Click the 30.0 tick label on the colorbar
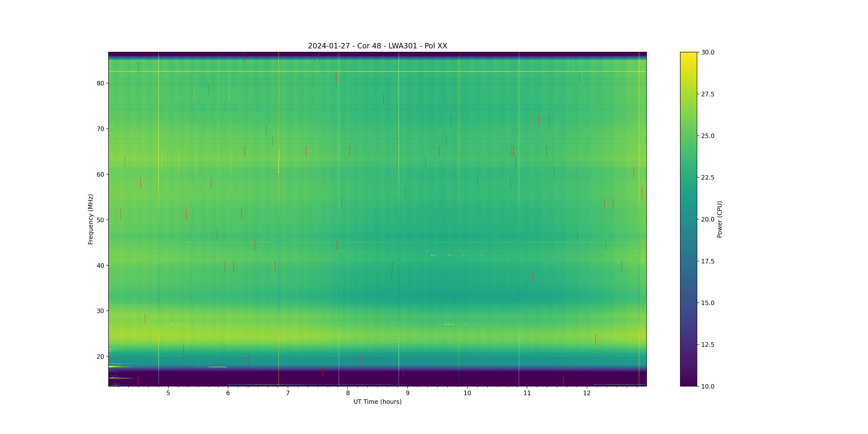This screenshot has width=868, height=434. coord(708,52)
